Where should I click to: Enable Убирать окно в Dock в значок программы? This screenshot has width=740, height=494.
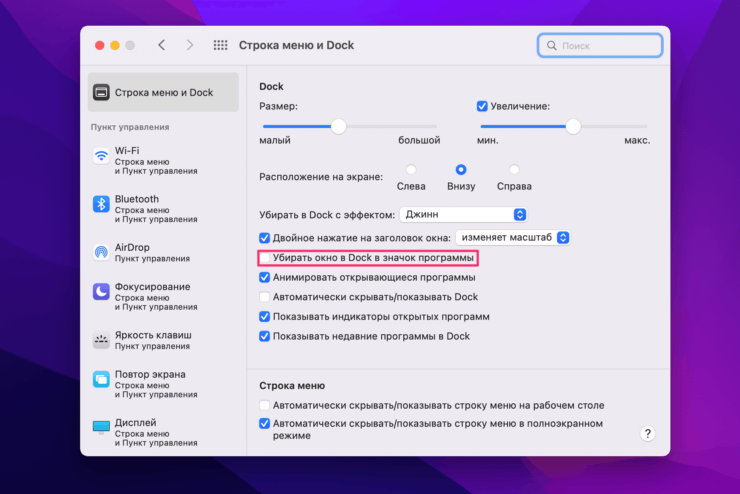tap(265, 258)
